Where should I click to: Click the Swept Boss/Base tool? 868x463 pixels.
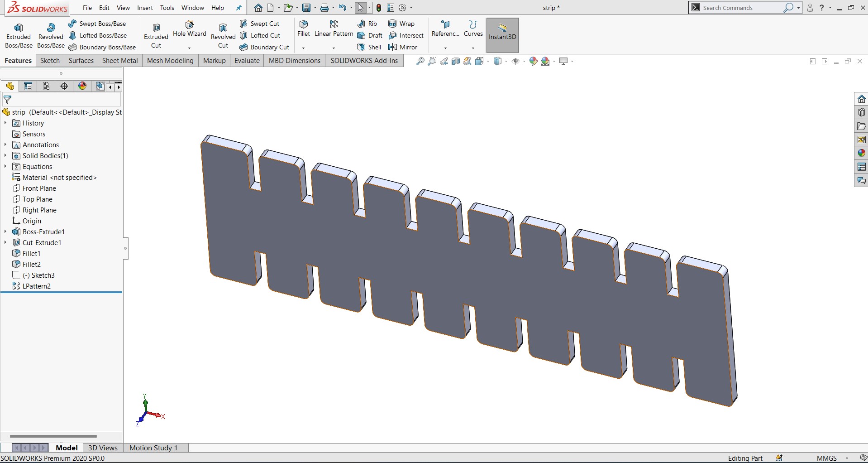coord(97,24)
